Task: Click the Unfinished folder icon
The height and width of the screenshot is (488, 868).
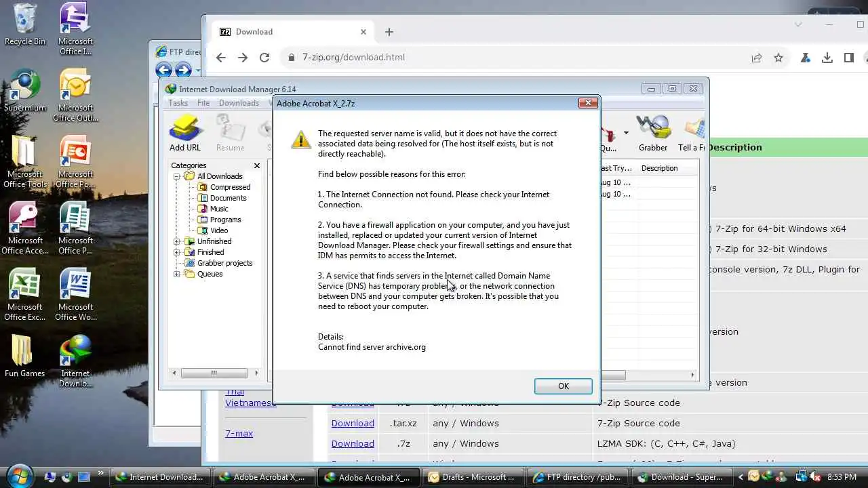Action: 189,241
